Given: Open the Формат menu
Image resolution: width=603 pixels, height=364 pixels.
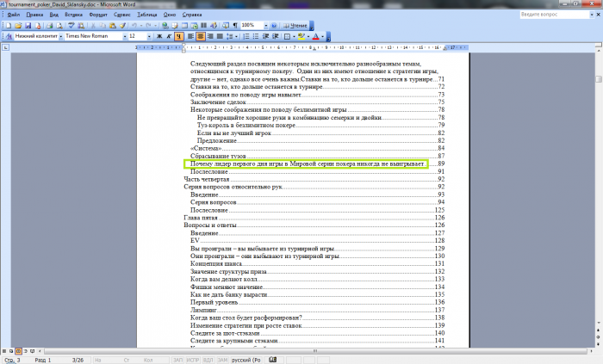Looking at the screenshot, I should (x=98, y=15).
